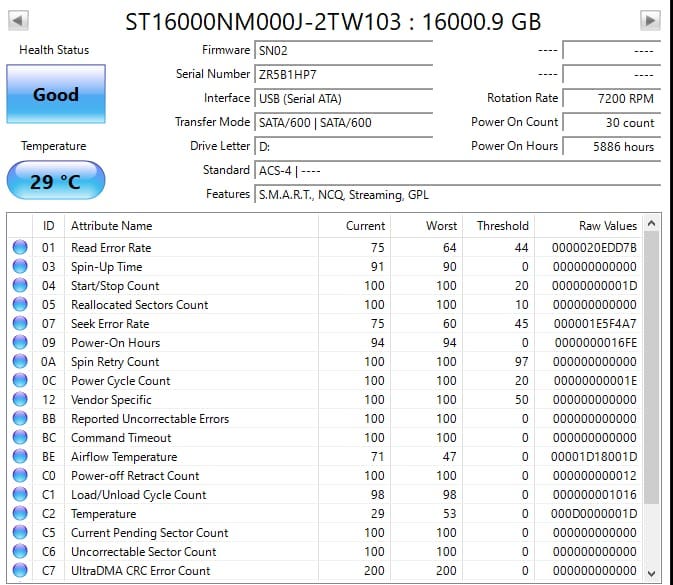The image size is (673, 585).
Task: Click status dot for Reallocated Sectors Count
Action: coord(20,304)
